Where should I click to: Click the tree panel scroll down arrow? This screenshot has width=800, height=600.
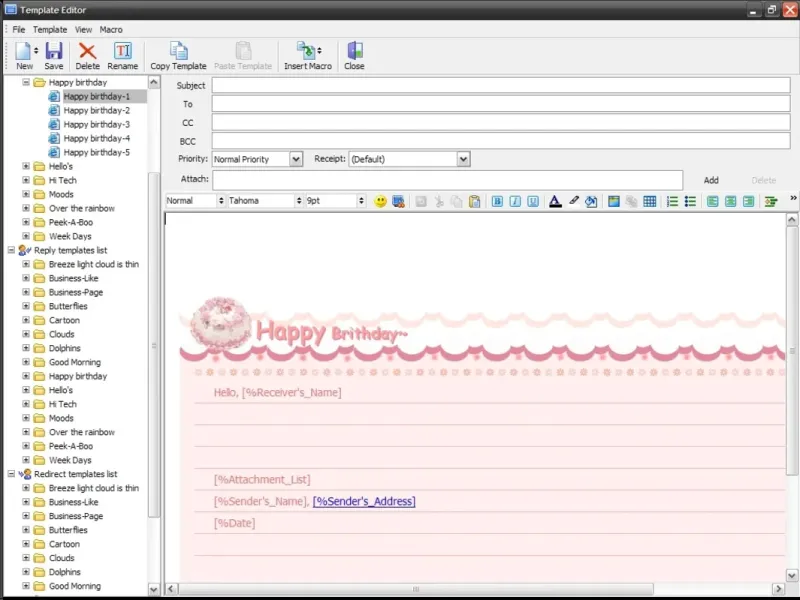154,589
